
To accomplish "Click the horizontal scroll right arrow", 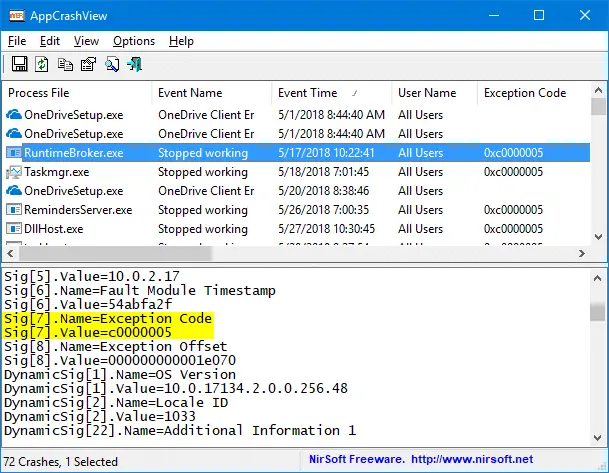I will pos(581,254).
